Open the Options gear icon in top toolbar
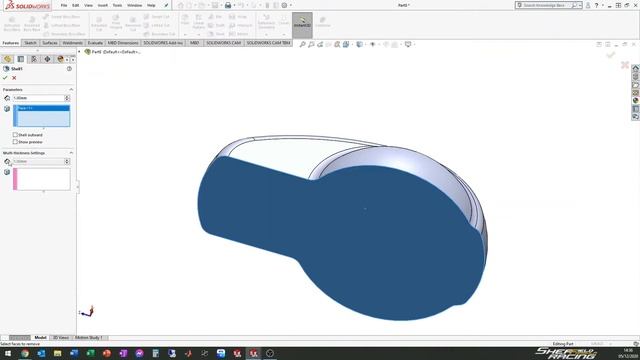Screen dimensions: 640x360 (x=284, y=5)
